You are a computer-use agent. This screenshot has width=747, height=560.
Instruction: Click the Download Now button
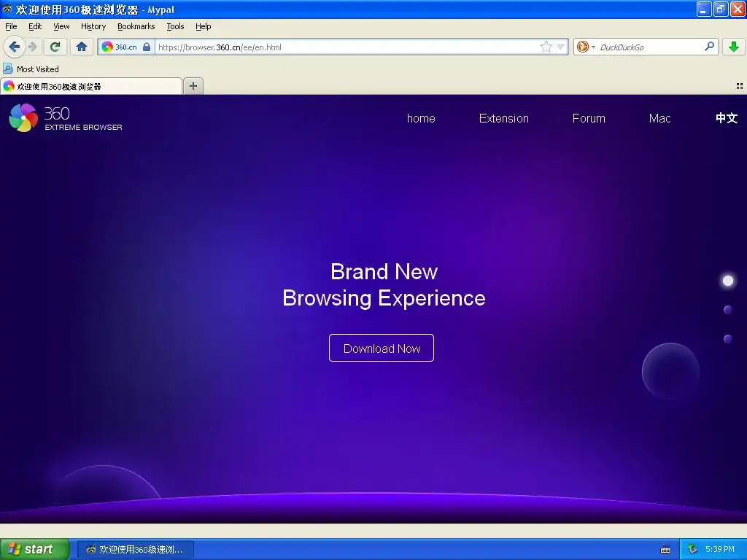381,348
